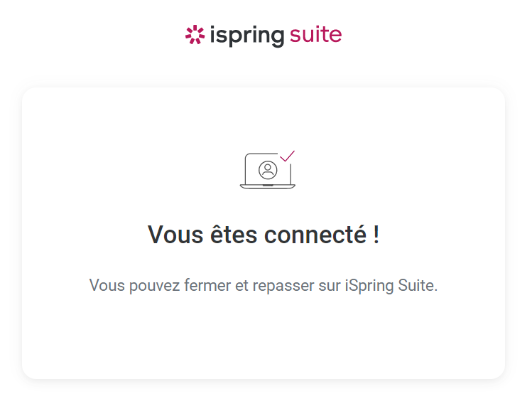532x416 pixels.
Task: Click the word "et" in the subtitle
Action: [x=242, y=286]
